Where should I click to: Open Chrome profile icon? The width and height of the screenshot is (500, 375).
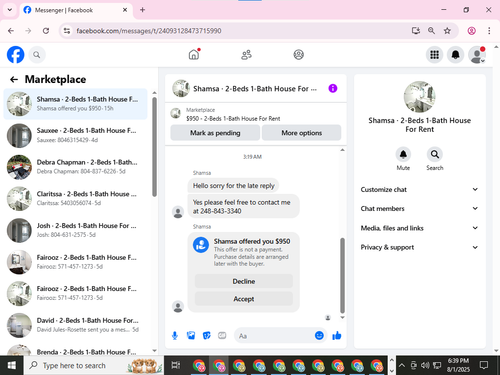coord(471,31)
